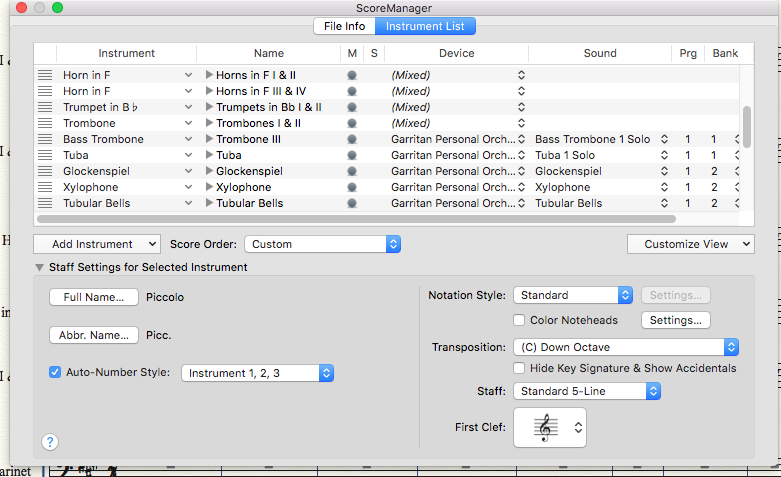Uncheck Auto-Number Style checkbox
Viewport: 781px width, 477px height.
click(x=56, y=373)
